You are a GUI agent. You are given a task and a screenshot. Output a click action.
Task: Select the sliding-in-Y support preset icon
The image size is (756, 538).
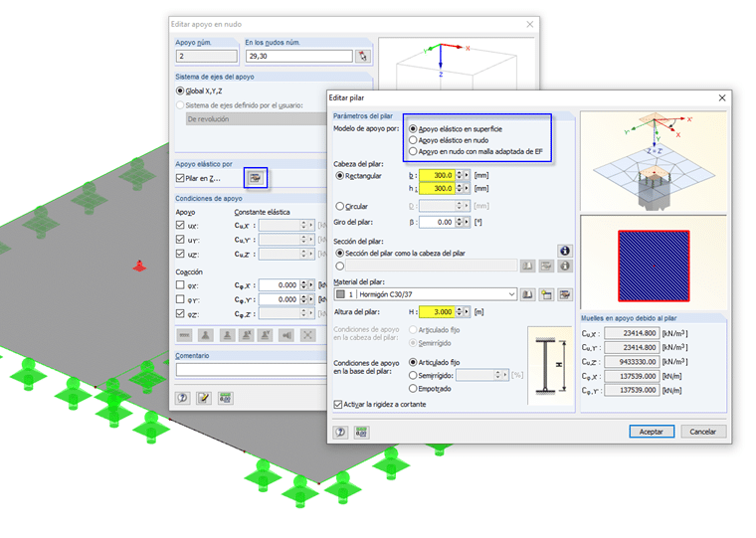[x=266, y=335]
